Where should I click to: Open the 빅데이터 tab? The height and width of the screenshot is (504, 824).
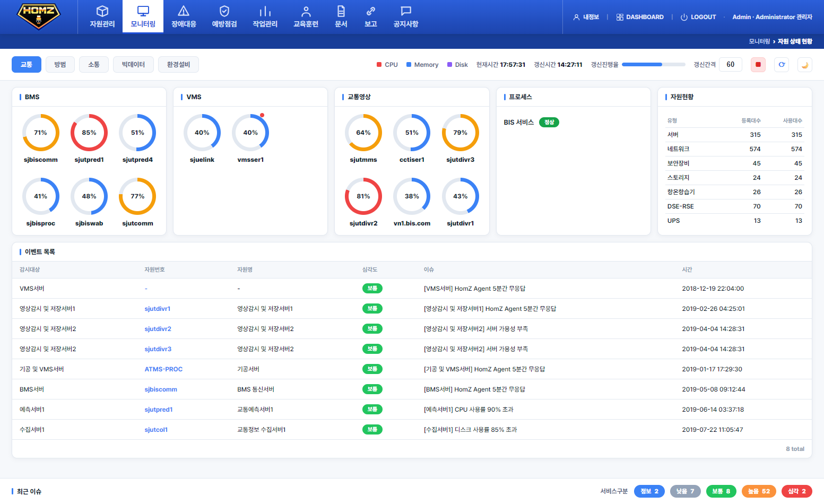(x=133, y=65)
